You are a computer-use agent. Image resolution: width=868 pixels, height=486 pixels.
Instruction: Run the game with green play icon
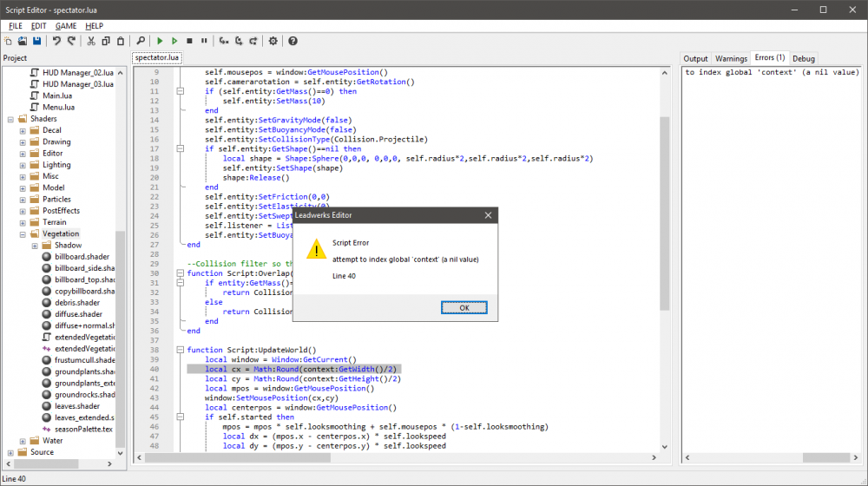160,41
